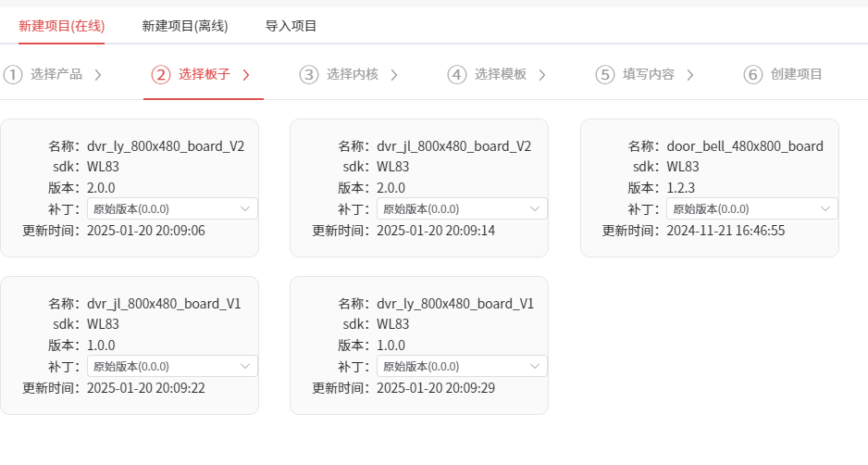Select board name dvr_ly_800x480_board_V2
This screenshot has height=465, width=868.
pos(166,146)
